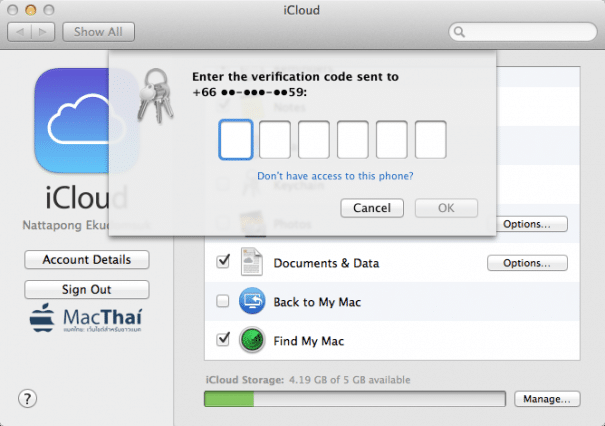Image resolution: width=605 pixels, height=426 pixels.
Task: Click the search magnifier icon
Action: 459,32
